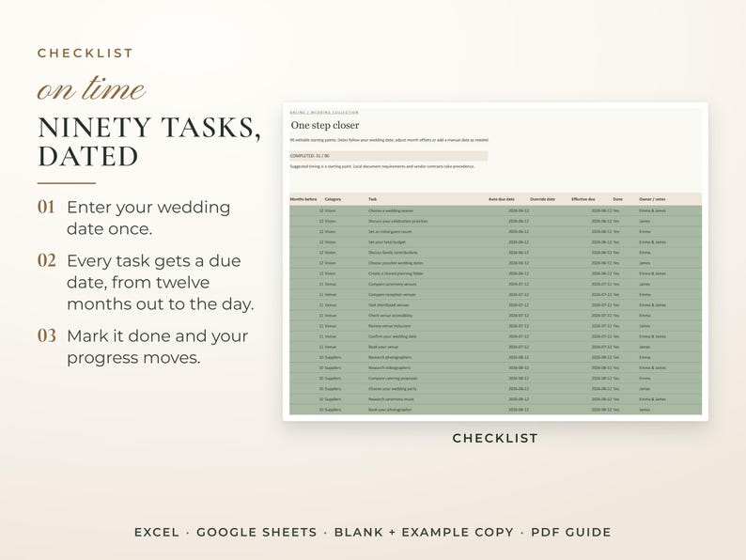
Task: Select the 'Override date' column header
Action: click(x=542, y=199)
